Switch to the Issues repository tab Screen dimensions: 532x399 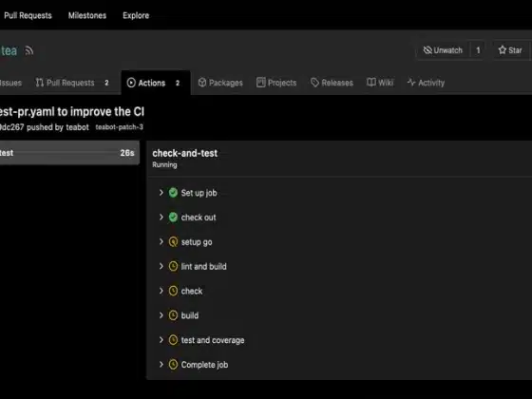coord(10,83)
